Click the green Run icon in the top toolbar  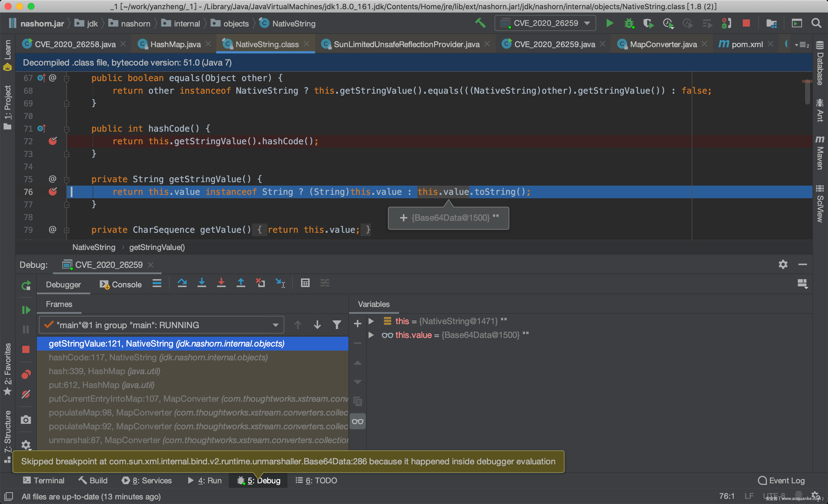609,23
